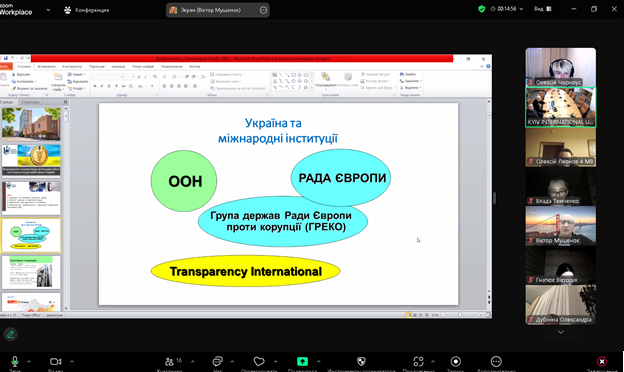Toggle underline formatting in ribbon
This screenshot has height=372, width=624.
[109, 86]
